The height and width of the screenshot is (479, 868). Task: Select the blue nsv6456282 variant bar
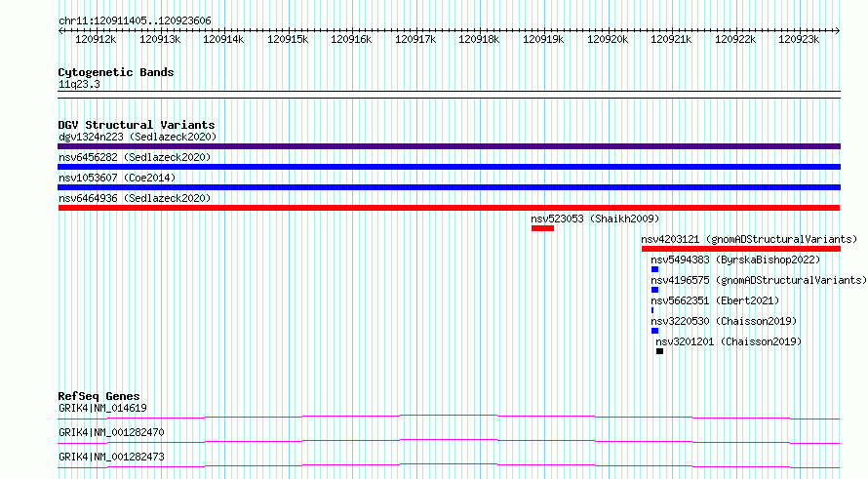(449, 167)
